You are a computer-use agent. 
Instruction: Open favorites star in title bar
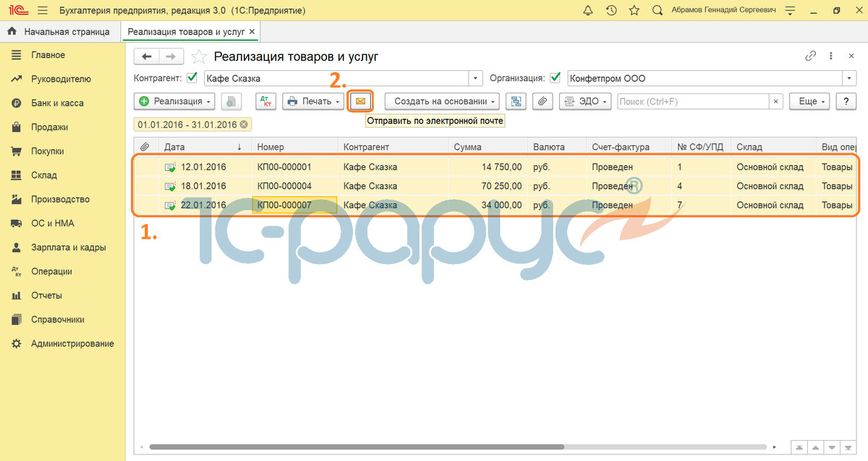pos(634,11)
